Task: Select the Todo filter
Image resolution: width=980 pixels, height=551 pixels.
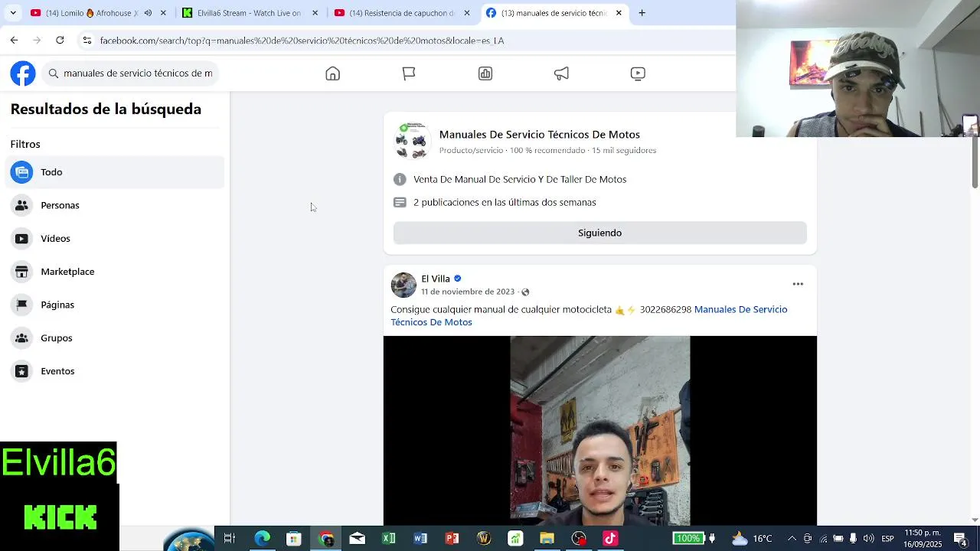Action: pyautogui.click(x=115, y=172)
